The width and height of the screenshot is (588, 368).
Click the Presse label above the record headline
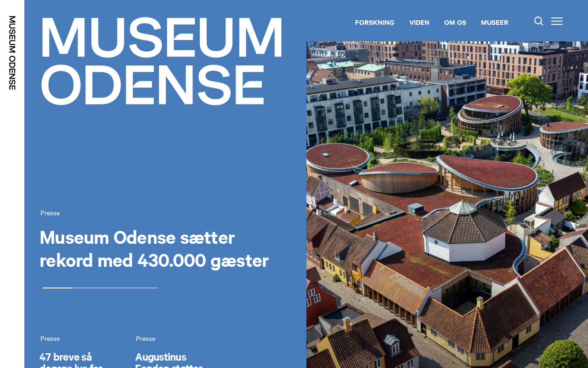[x=50, y=213]
